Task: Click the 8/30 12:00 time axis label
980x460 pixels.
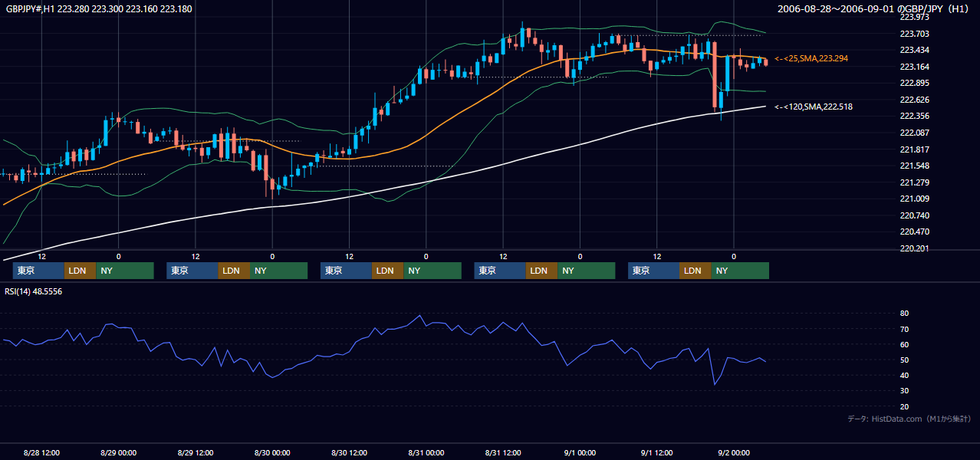Action: (349, 452)
